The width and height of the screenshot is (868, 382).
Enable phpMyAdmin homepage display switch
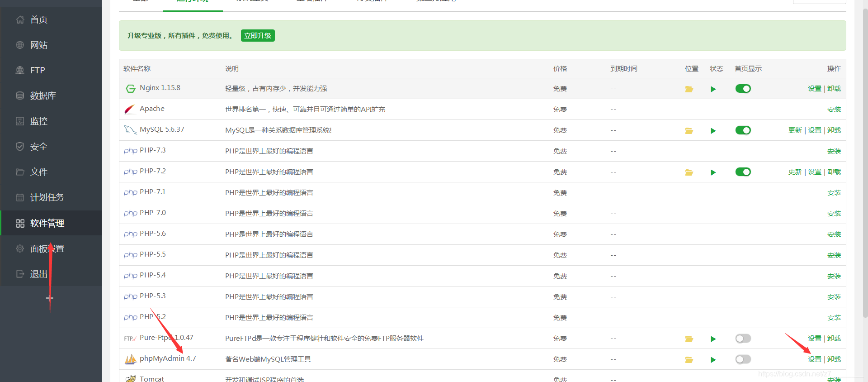743,359
